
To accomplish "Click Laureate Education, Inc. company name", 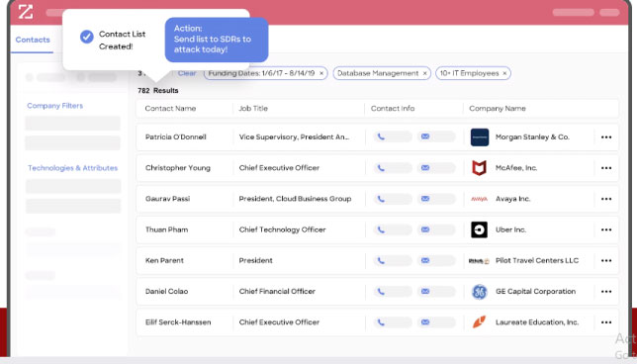I will coord(537,322).
